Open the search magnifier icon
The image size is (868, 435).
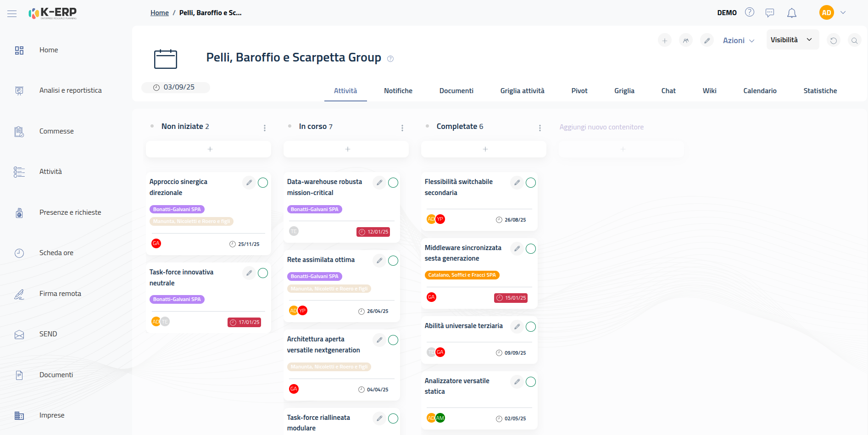click(854, 40)
